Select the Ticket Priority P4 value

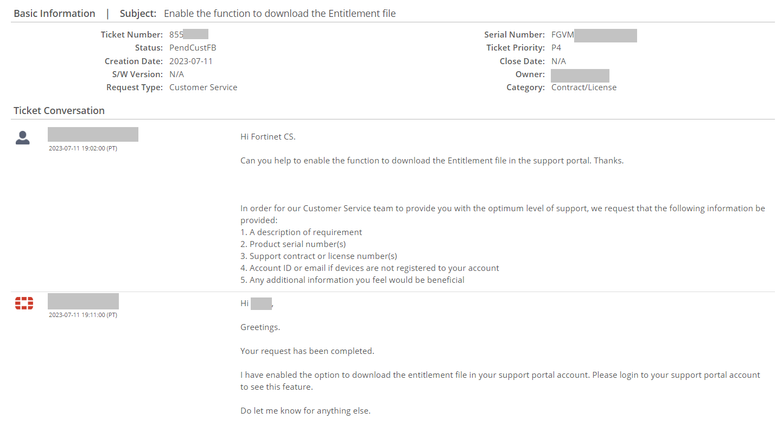[556, 48]
